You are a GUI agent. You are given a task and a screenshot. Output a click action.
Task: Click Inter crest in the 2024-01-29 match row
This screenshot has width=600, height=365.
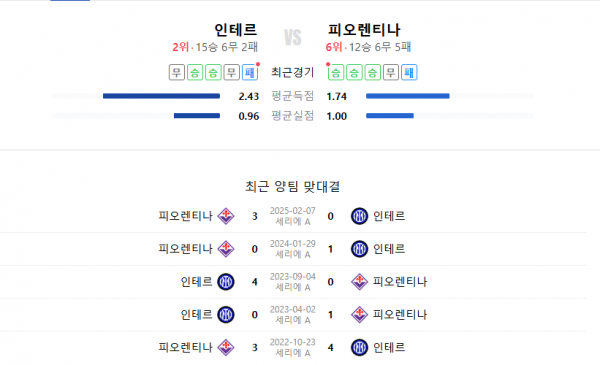(359, 249)
